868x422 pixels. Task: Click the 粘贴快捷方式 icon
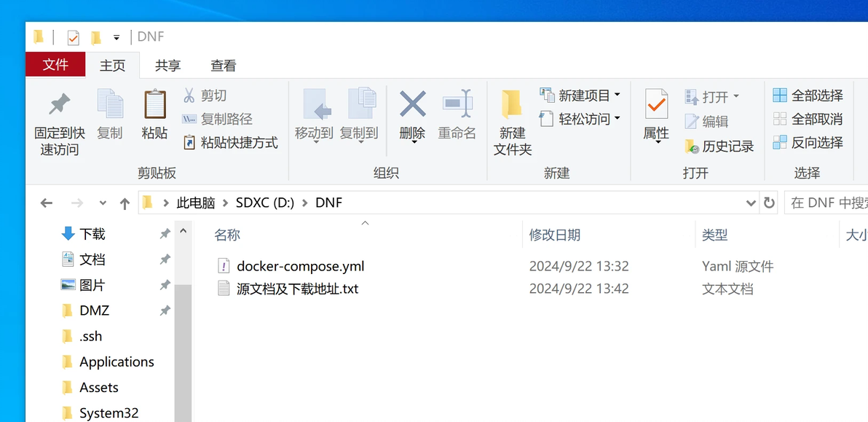click(189, 143)
